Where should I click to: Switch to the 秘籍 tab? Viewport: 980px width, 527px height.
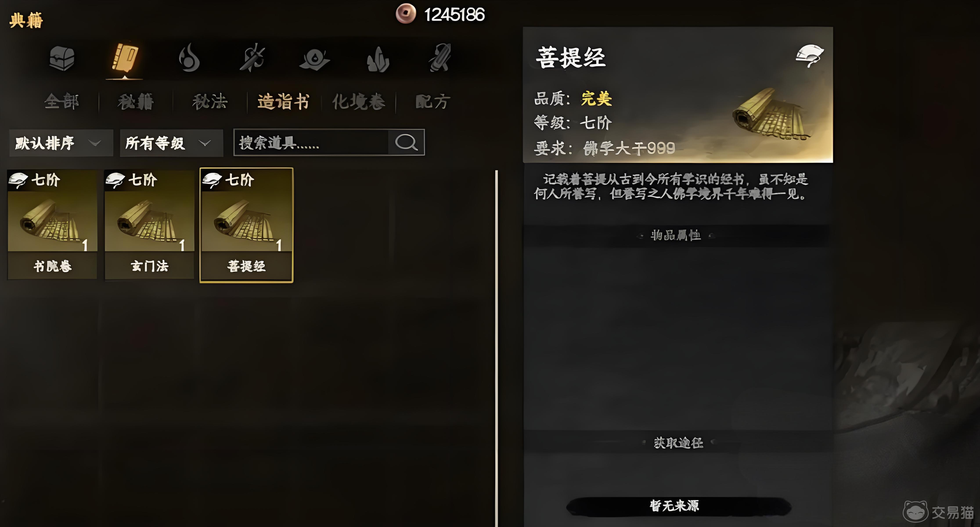coord(135,102)
